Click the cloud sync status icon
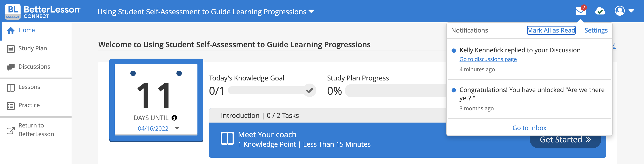644x164 pixels. (600, 11)
